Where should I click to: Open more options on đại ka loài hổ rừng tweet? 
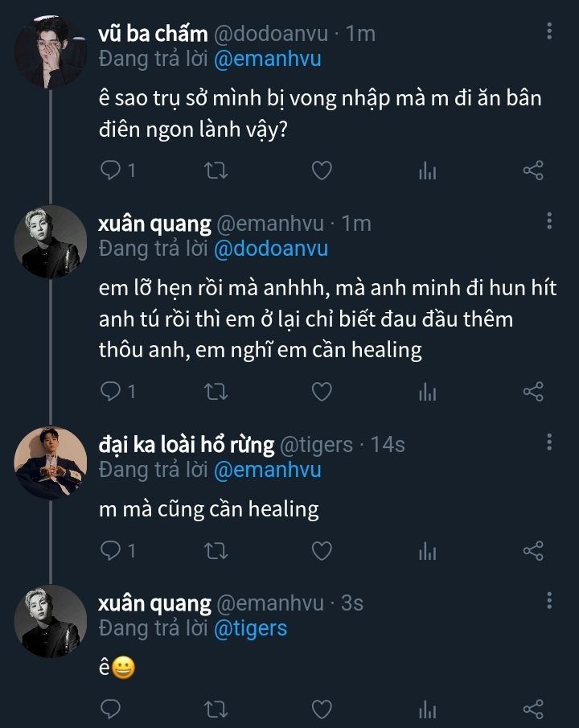point(549,442)
